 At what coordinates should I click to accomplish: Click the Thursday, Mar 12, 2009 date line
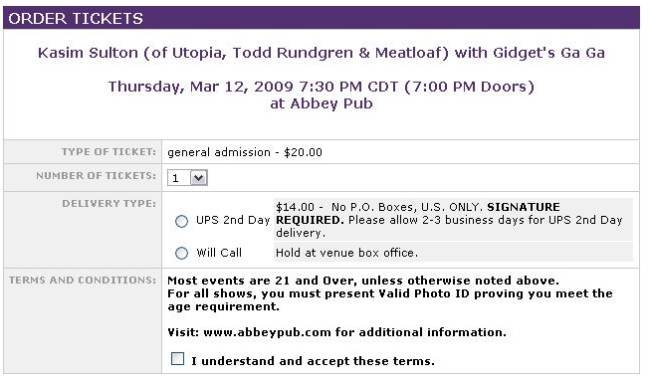[321, 87]
